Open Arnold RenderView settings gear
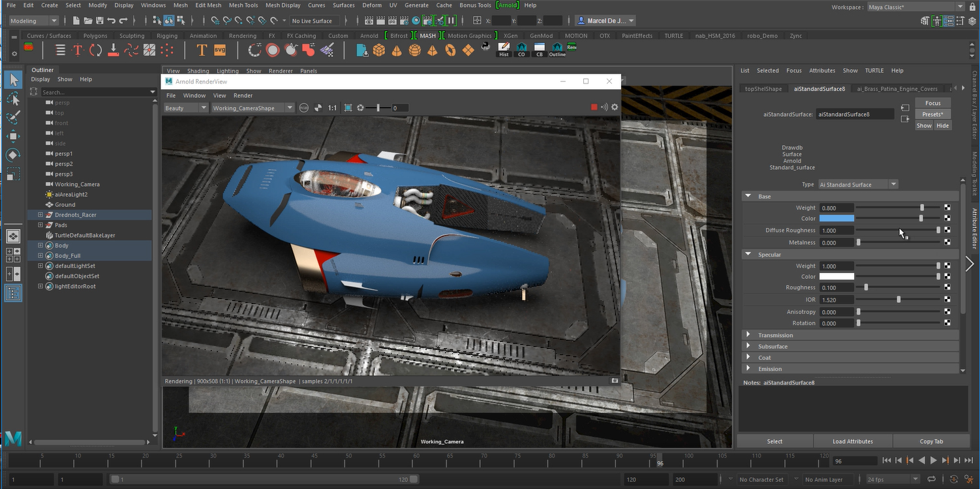Viewport: 980px width, 489px height. pyautogui.click(x=614, y=107)
